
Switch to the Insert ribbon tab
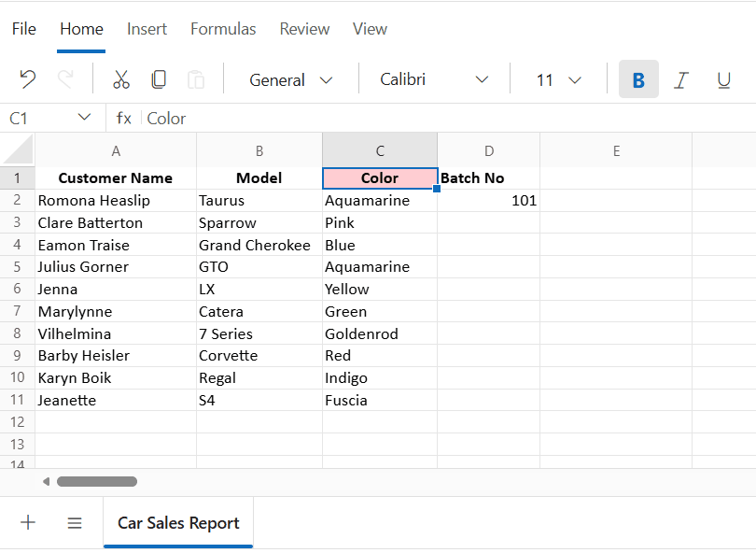pyautogui.click(x=147, y=29)
